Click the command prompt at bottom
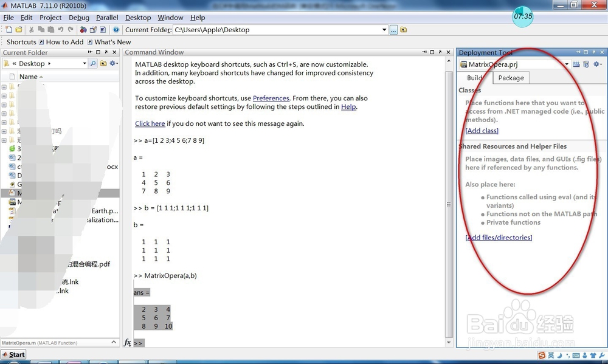The width and height of the screenshot is (608, 364). [x=139, y=343]
